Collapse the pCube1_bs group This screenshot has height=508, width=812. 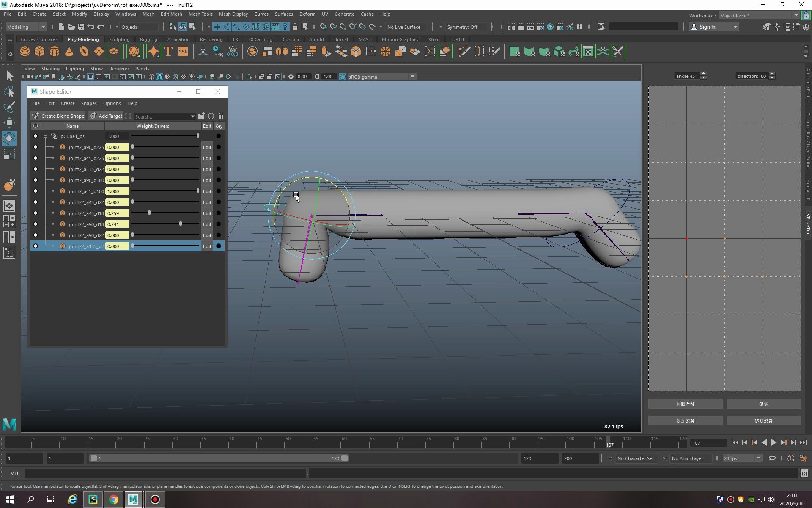tap(45, 136)
